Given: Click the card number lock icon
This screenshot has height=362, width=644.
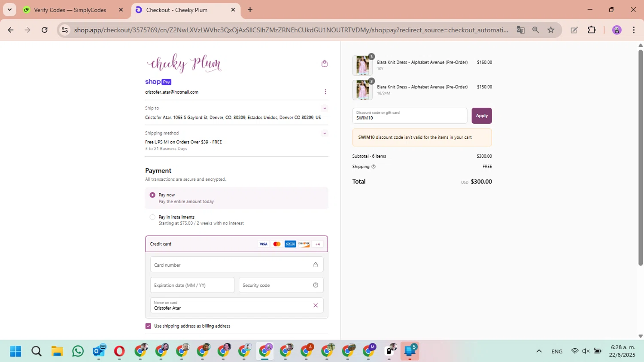Looking at the screenshot, I should (316, 265).
